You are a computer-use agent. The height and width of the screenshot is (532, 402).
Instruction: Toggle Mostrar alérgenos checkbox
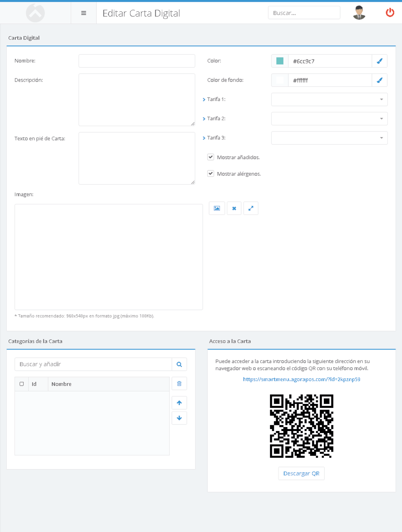[x=211, y=174]
